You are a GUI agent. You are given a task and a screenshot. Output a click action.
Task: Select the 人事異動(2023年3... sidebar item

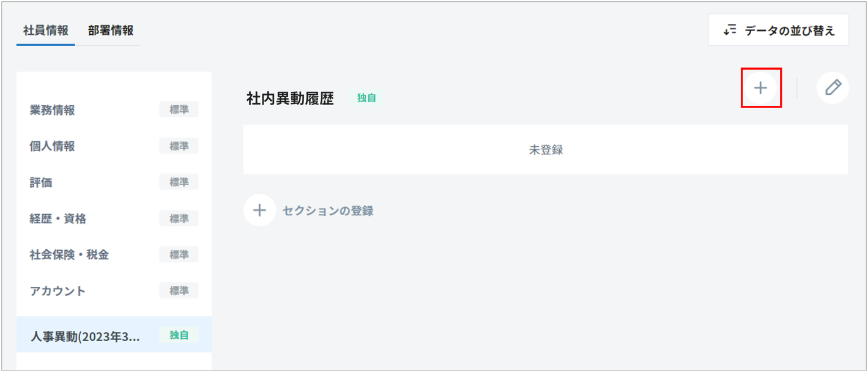pos(85,336)
